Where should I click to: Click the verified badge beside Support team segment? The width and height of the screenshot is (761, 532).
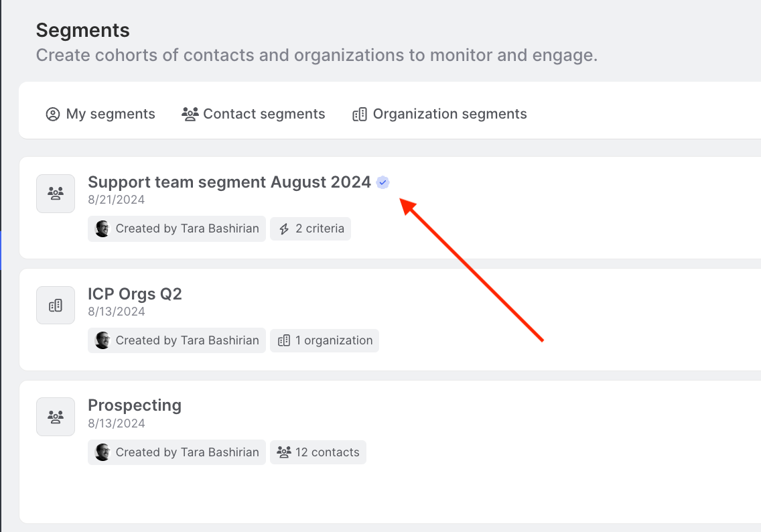pos(383,182)
